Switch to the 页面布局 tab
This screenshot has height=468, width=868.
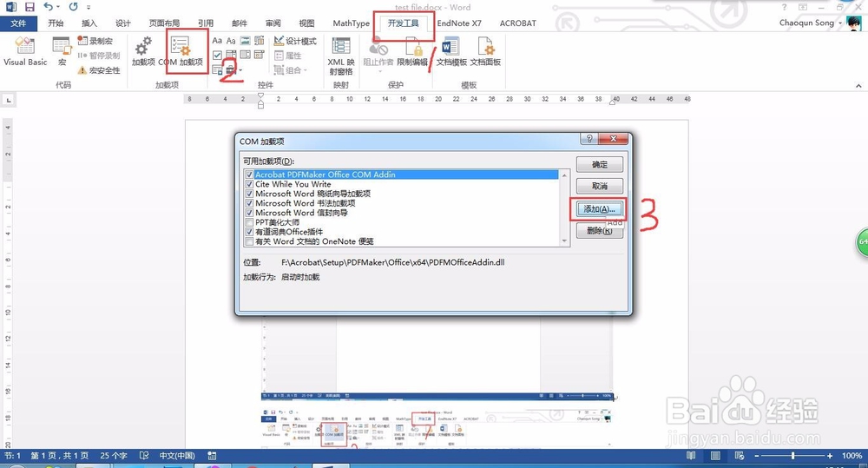(x=164, y=23)
